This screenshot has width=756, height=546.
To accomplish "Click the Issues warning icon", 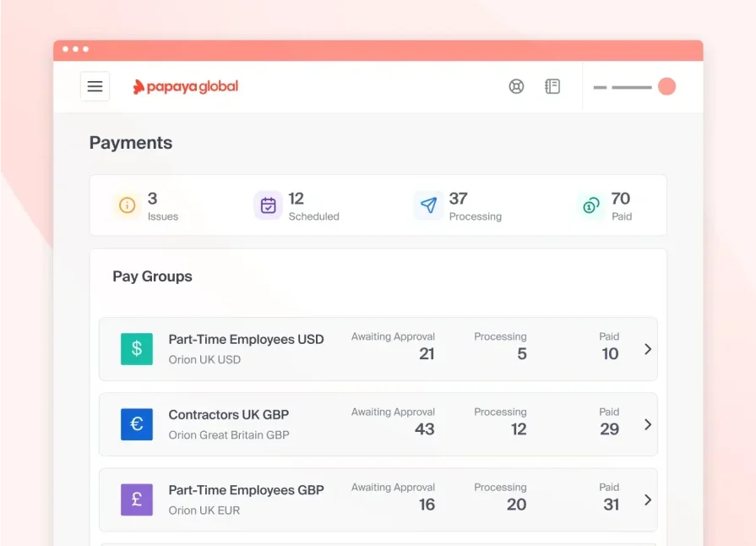I will [x=127, y=205].
